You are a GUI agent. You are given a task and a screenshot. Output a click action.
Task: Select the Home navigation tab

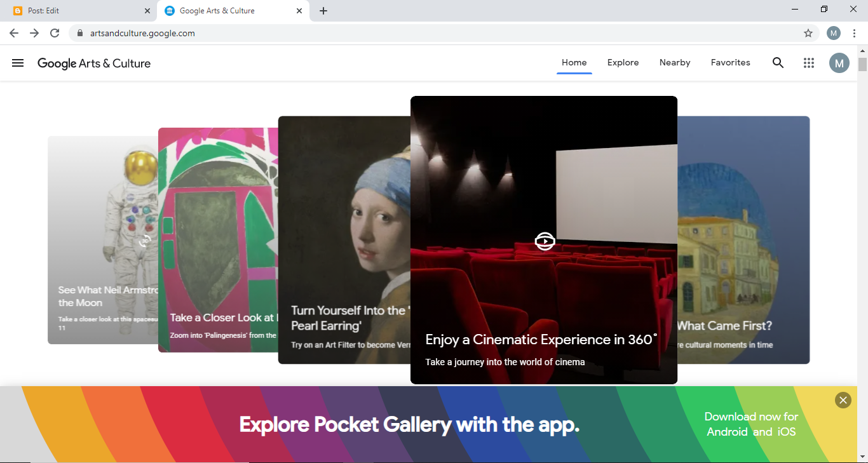tap(574, 62)
